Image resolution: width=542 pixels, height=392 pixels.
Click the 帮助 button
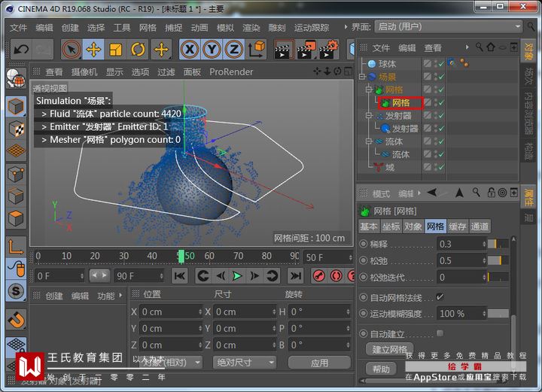381,369
